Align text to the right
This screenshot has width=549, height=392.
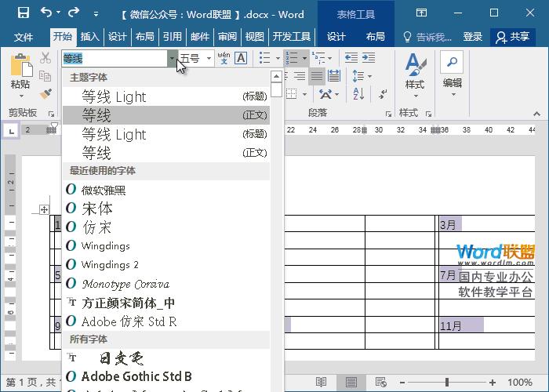coord(299,76)
